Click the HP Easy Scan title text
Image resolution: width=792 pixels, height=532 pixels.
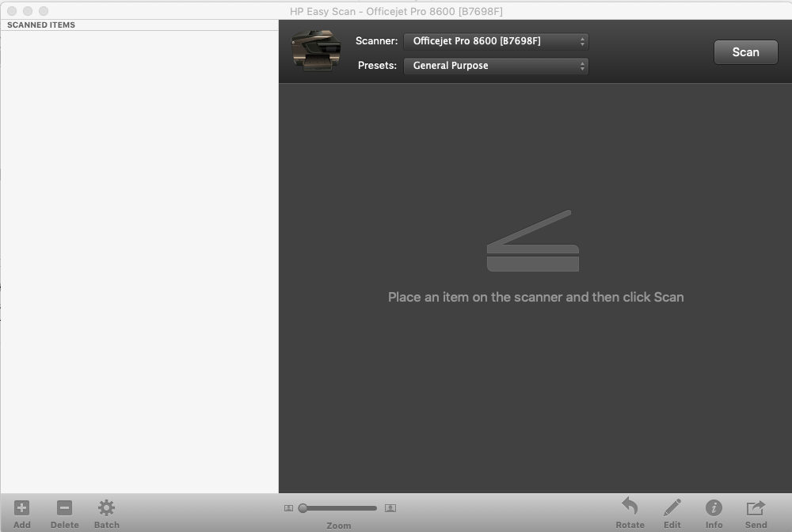[x=396, y=11]
